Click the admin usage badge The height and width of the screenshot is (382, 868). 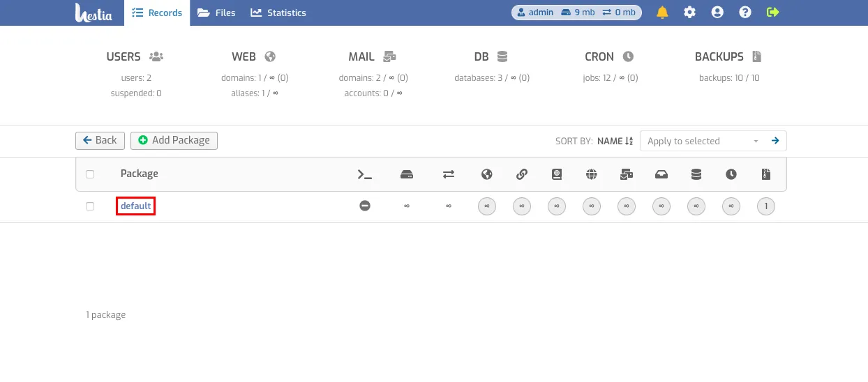coord(576,13)
